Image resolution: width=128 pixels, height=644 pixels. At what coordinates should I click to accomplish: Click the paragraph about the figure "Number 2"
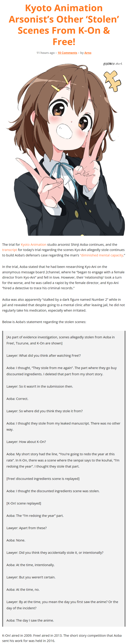(63, 305)
